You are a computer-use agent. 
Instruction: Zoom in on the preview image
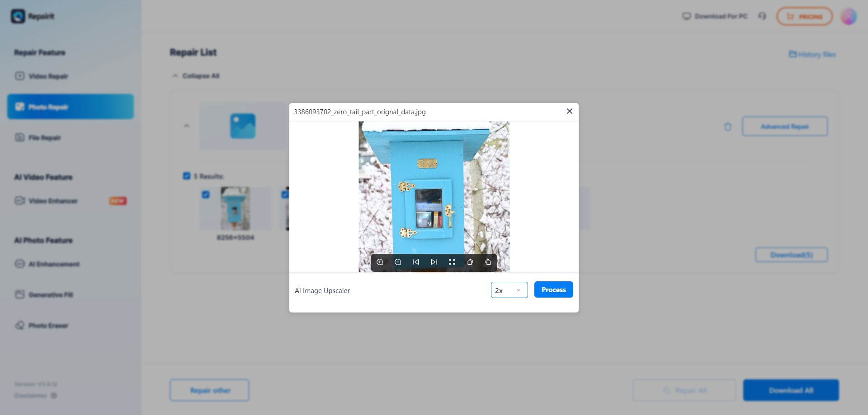pos(380,262)
